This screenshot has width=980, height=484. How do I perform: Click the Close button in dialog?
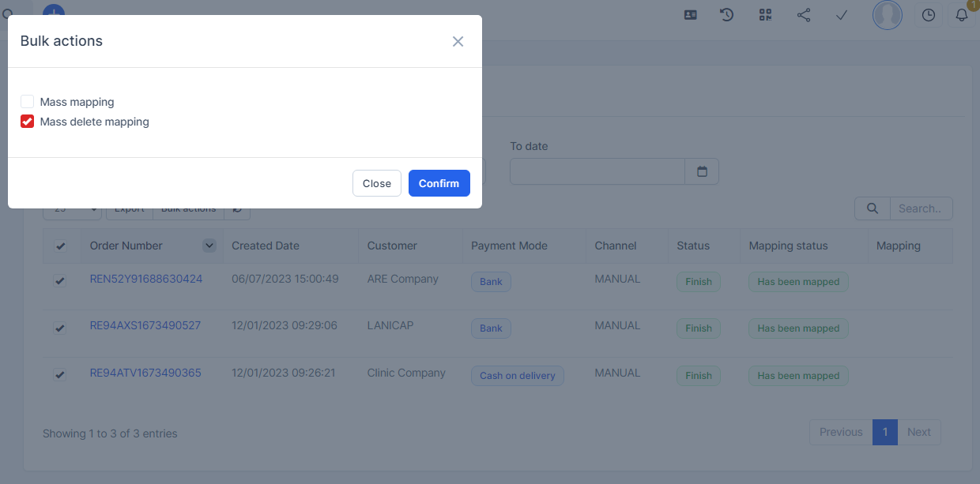tap(377, 183)
